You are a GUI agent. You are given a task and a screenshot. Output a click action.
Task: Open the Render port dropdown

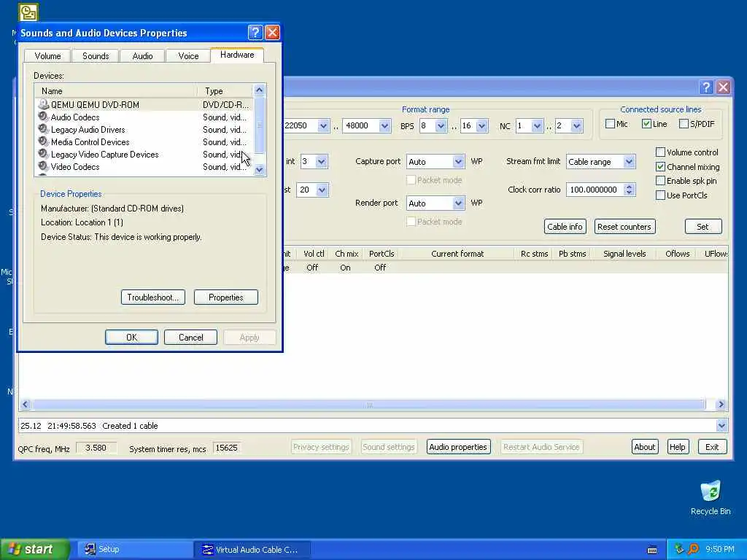click(458, 203)
